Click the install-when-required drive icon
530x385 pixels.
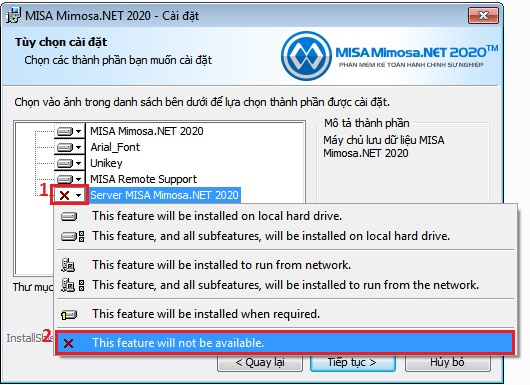69,315
